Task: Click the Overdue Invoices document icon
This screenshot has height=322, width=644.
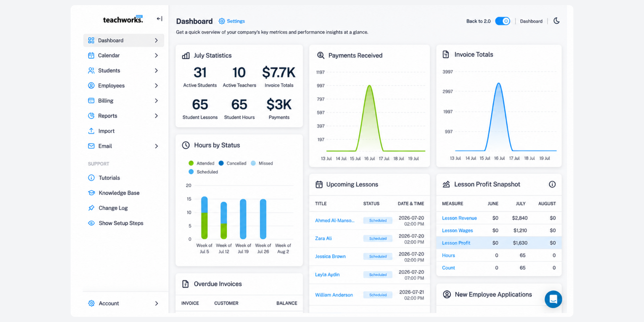Action: (185, 284)
